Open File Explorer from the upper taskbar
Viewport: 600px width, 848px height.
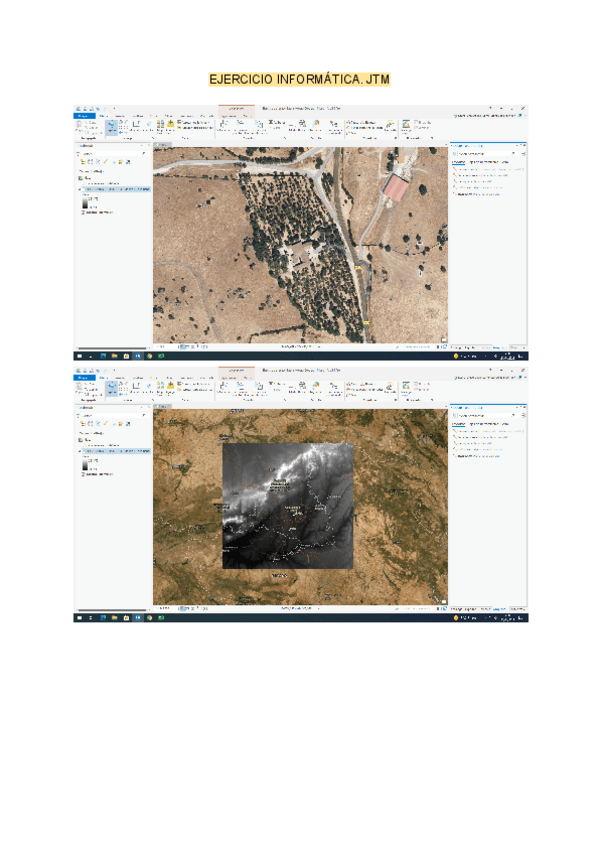114,354
